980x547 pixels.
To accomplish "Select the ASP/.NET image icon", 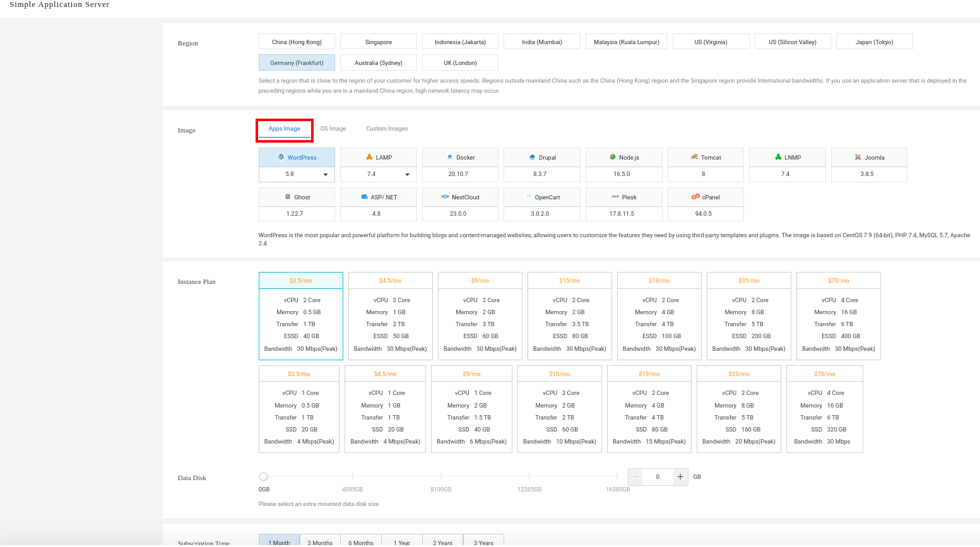I will tap(365, 197).
